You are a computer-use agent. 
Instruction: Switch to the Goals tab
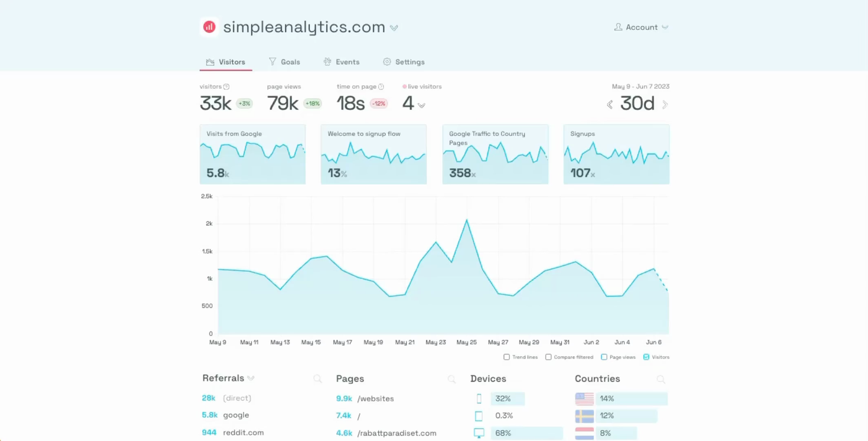point(285,61)
